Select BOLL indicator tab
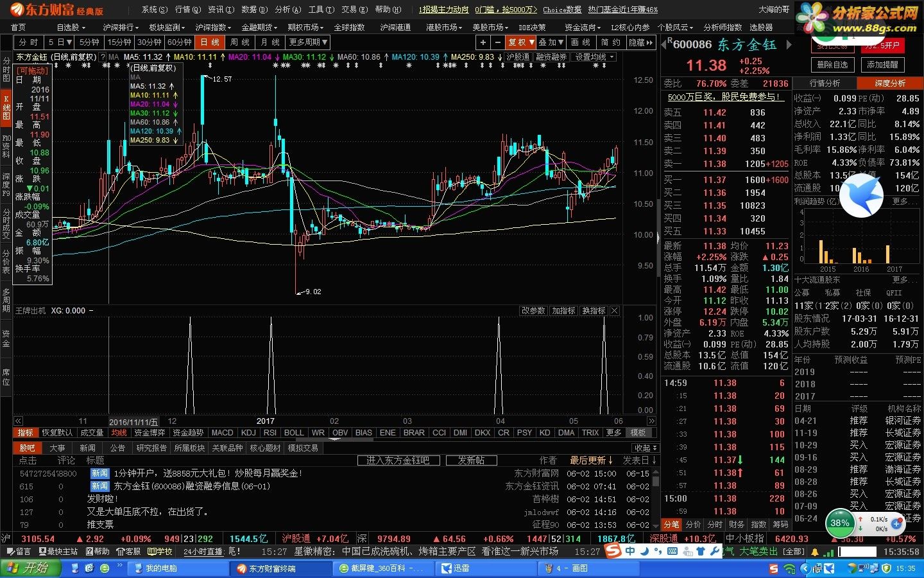The width and height of the screenshot is (924, 578). pos(294,433)
